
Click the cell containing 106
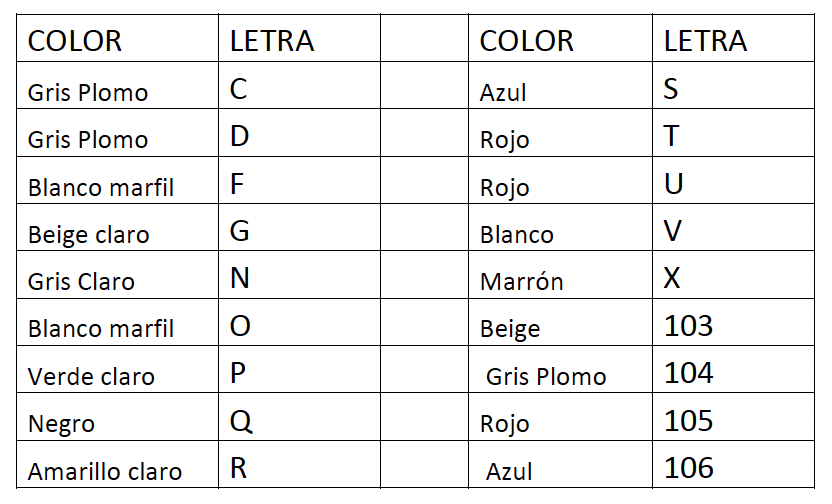tap(689, 467)
